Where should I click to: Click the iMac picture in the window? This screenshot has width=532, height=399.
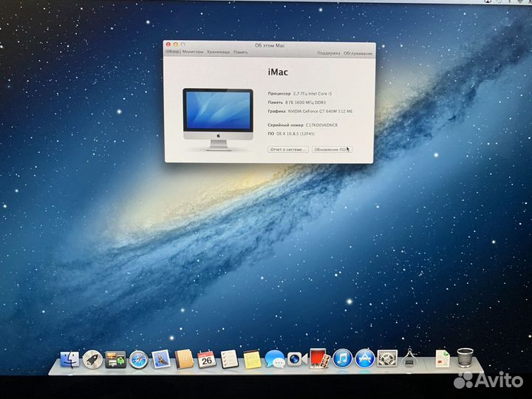[218, 120]
